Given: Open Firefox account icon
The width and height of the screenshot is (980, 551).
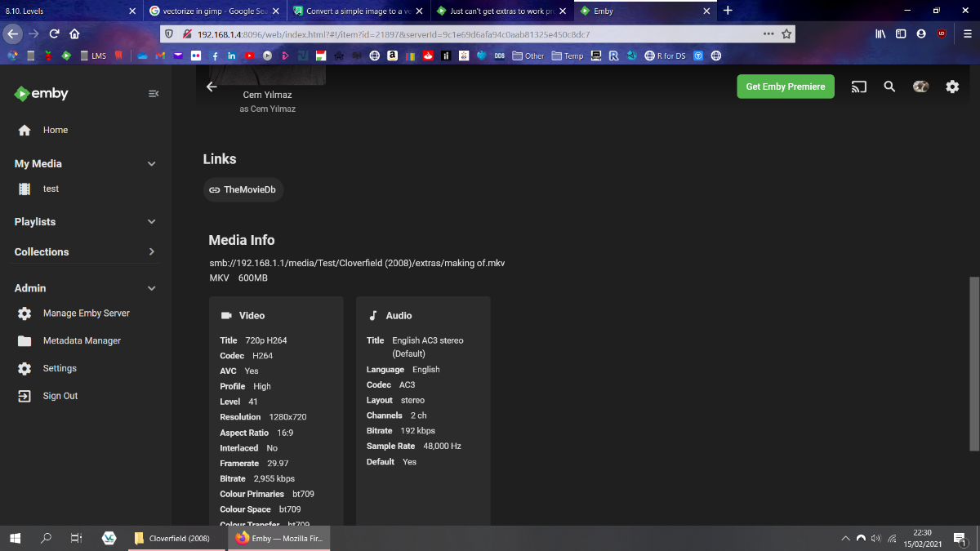Looking at the screenshot, I should click(x=921, y=34).
